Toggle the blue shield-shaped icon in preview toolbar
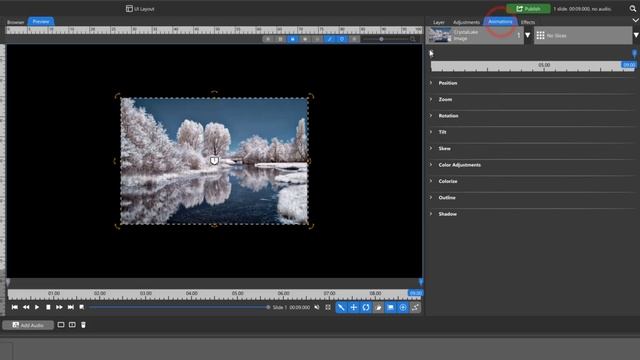Screen dimensions: 640x360 pos(342,39)
